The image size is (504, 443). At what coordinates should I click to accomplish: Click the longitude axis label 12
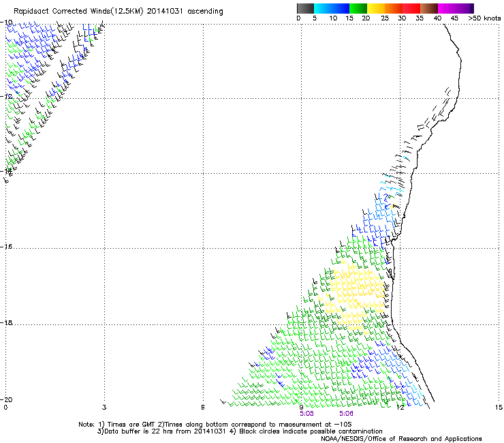400,408
